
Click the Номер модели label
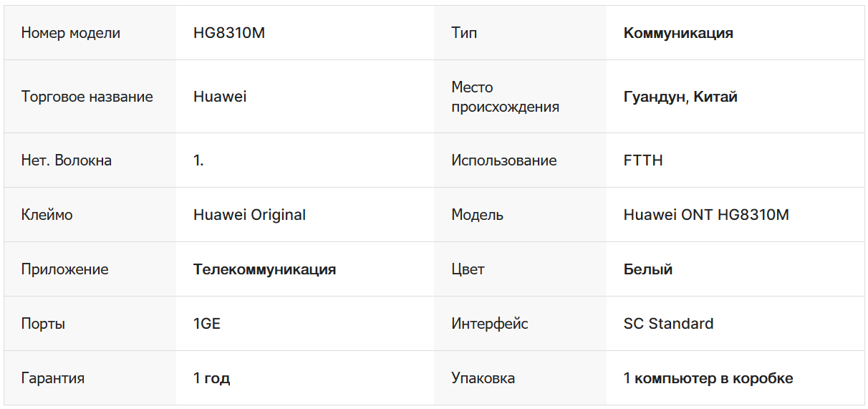[71, 33]
